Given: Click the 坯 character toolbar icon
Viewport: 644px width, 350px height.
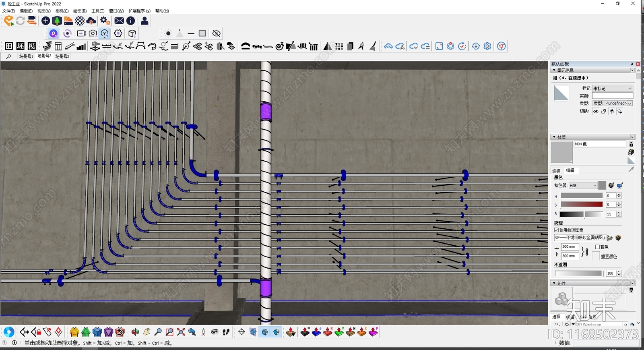Looking at the screenshot, I should pos(21,46).
